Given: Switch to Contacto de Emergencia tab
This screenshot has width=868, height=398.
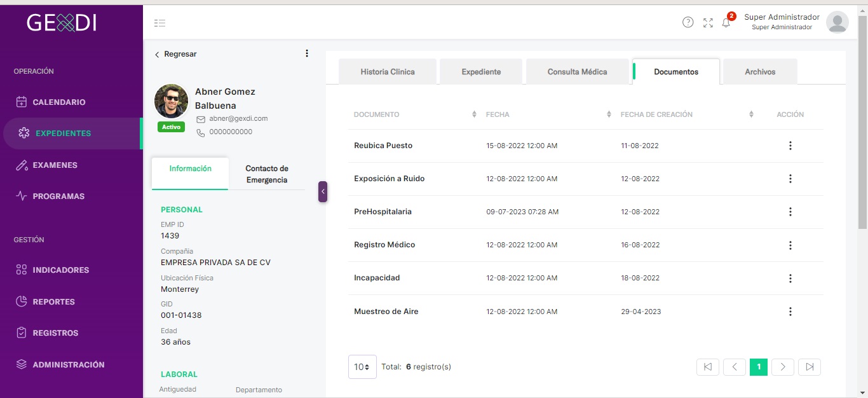Looking at the screenshot, I should coord(267,174).
